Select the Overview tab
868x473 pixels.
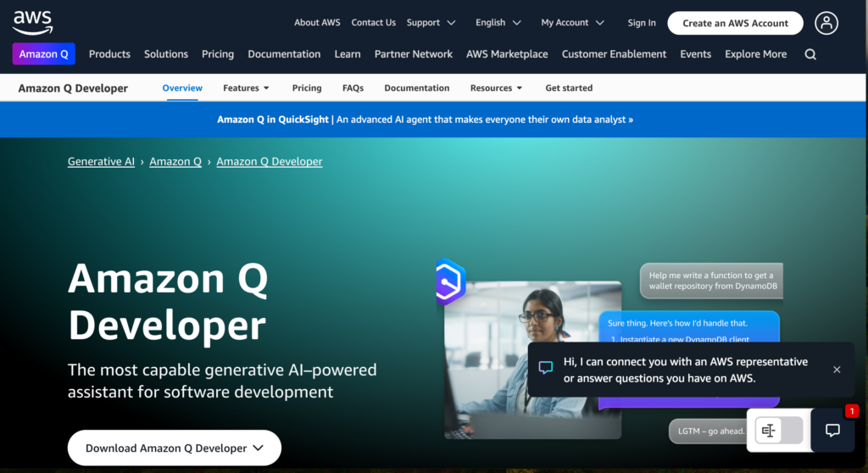coord(182,88)
